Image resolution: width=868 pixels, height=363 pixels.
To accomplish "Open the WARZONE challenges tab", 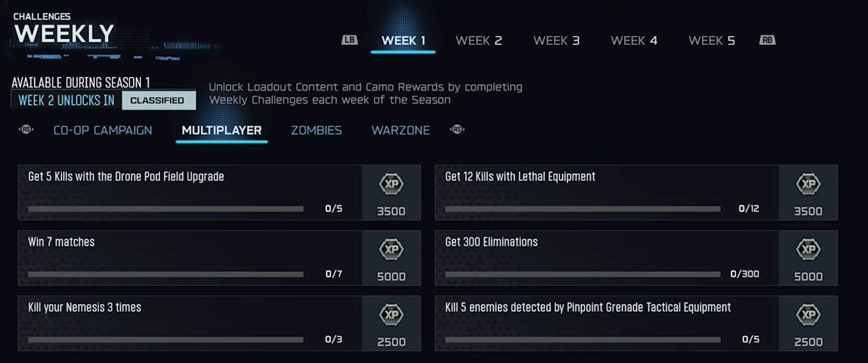I will coord(401,130).
